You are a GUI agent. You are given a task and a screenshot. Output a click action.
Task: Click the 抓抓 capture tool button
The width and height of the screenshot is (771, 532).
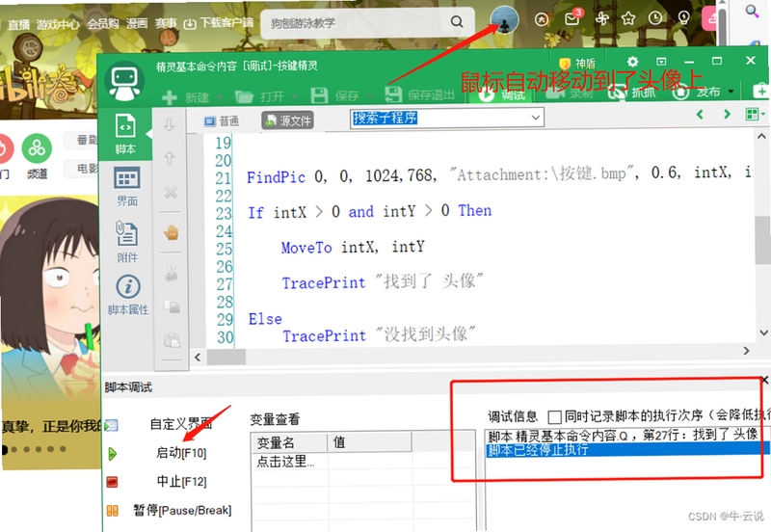[632, 92]
